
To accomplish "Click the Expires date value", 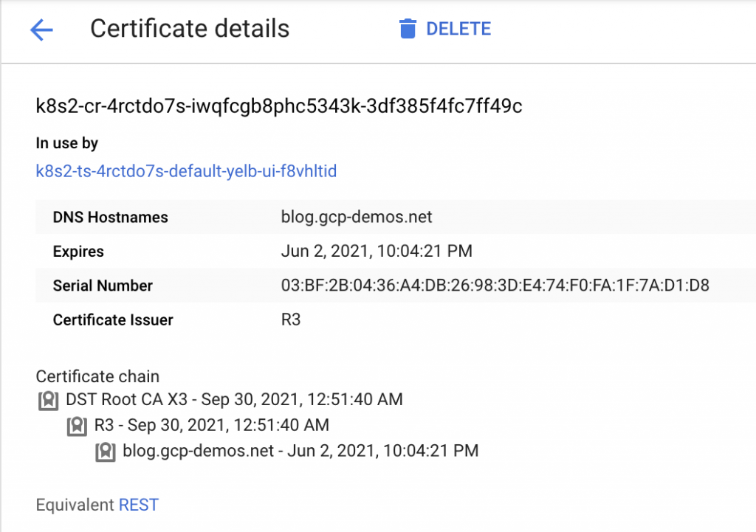I will coord(377,252).
